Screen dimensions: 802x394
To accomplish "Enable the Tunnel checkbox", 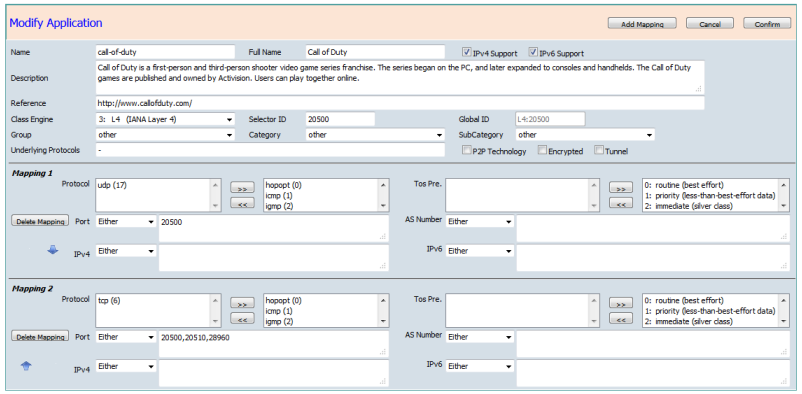I will coord(599,150).
